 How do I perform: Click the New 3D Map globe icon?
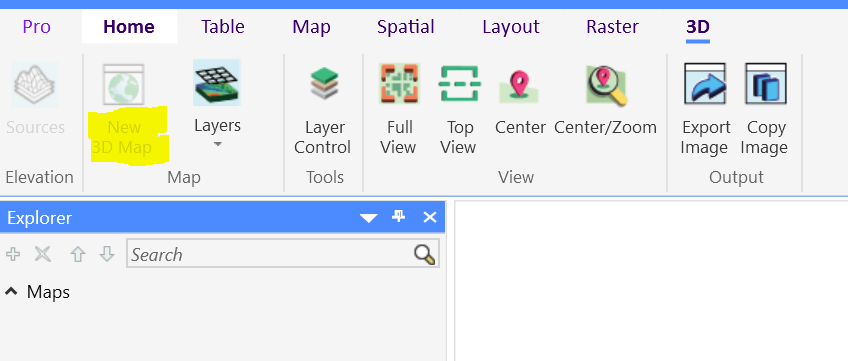(x=124, y=85)
